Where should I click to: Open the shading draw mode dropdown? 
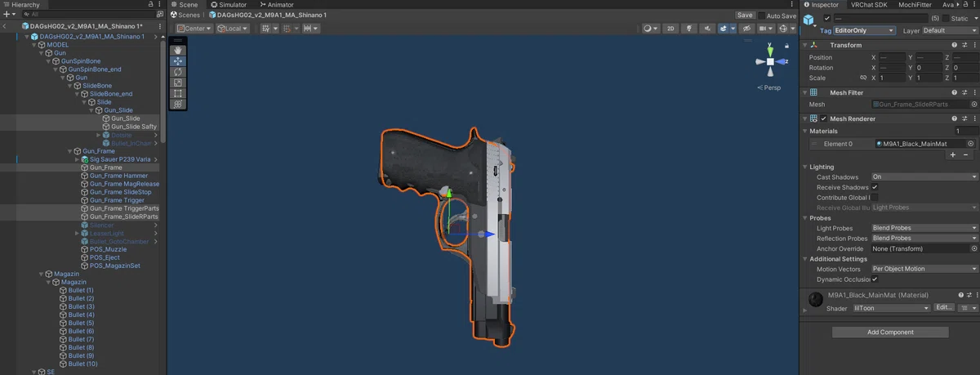point(651,29)
